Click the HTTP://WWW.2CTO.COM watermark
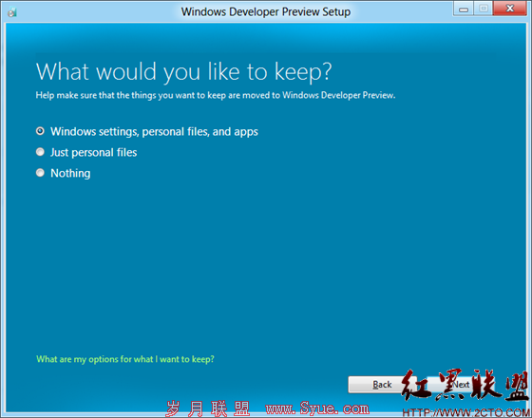Image resolution: width=532 pixels, height=418 pixels. coord(466,412)
